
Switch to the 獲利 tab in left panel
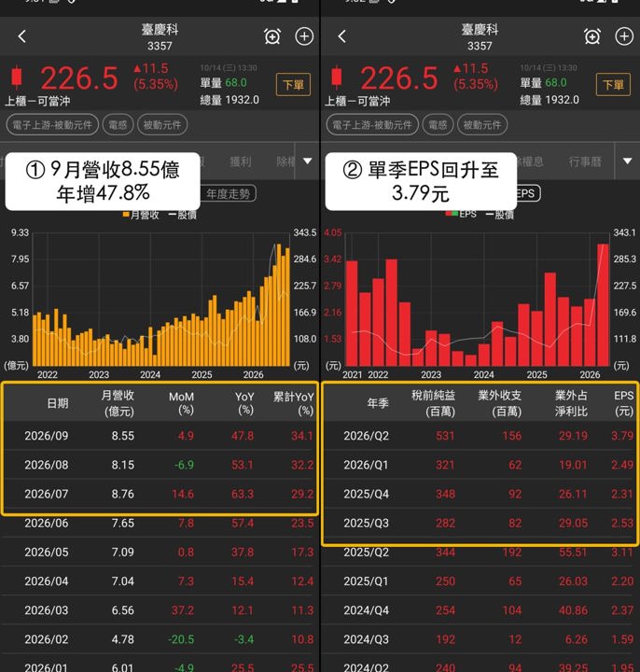pos(241,161)
